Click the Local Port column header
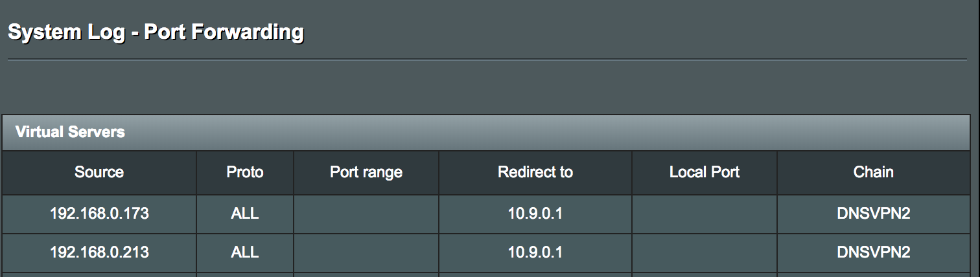The height and width of the screenshot is (277, 980). coord(705,172)
